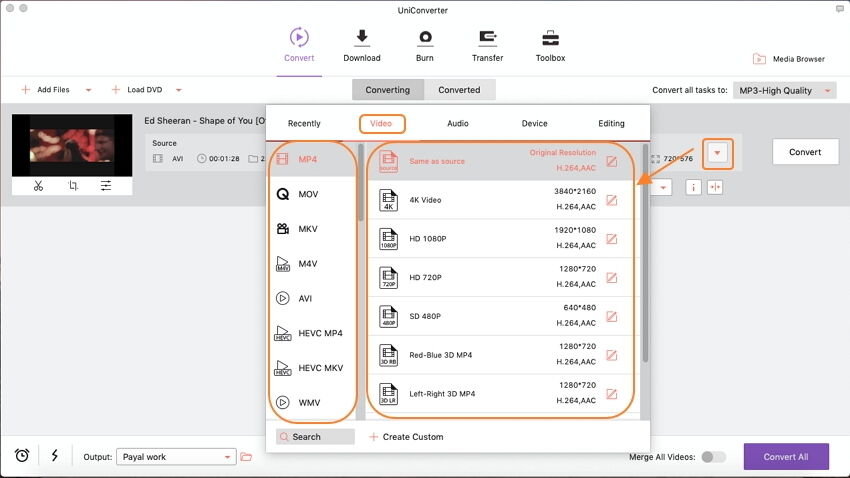Switch to the Editing tab
The height and width of the screenshot is (478, 850).
click(x=611, y=124)
